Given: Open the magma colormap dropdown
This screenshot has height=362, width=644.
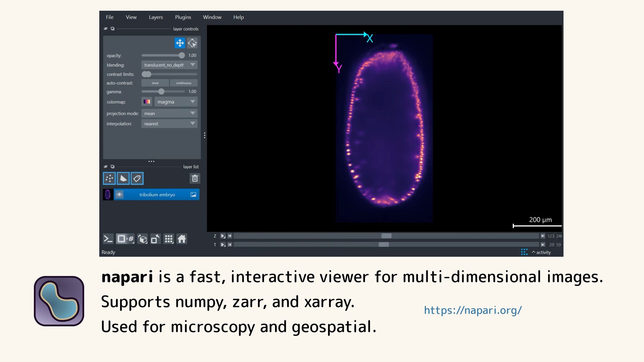Looking at the screenshot, I should coord(176,102).
